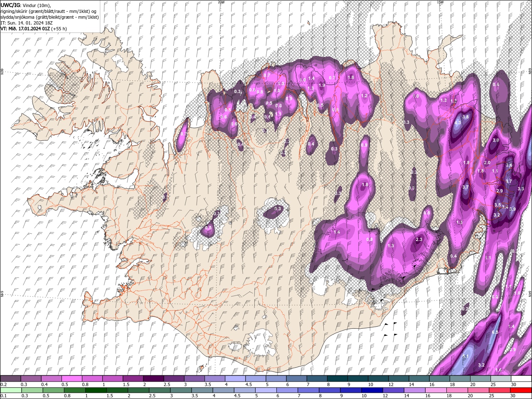Click the '2.5' label in bottom legend row
532x399 pixels.
[153, 396]
